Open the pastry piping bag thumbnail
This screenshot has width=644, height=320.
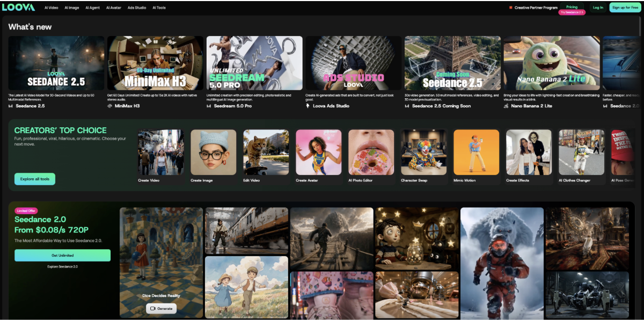pyautogui.click(x=417, y=295)
